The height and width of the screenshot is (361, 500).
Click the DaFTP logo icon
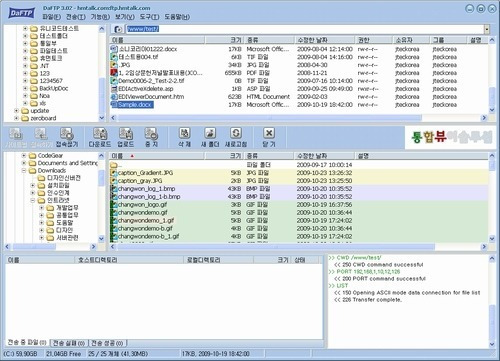21,13
